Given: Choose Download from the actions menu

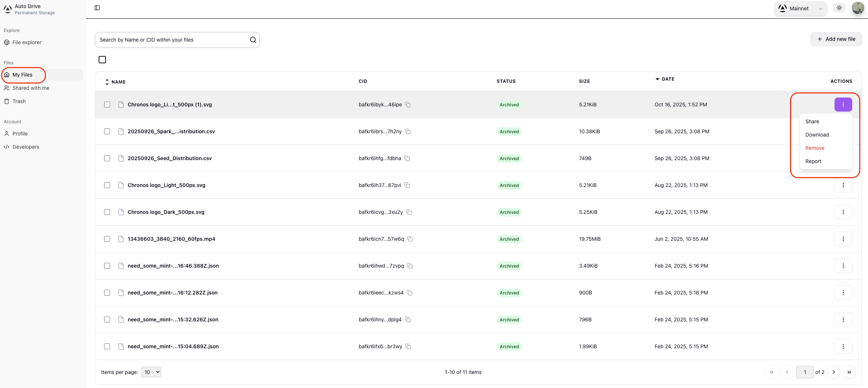Looking at the screenshot, I should point(817,135).
